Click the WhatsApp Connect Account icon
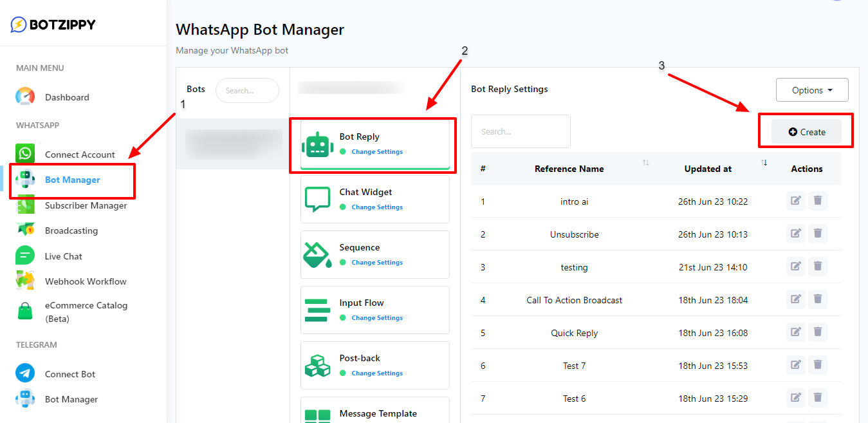 (25, 154)
